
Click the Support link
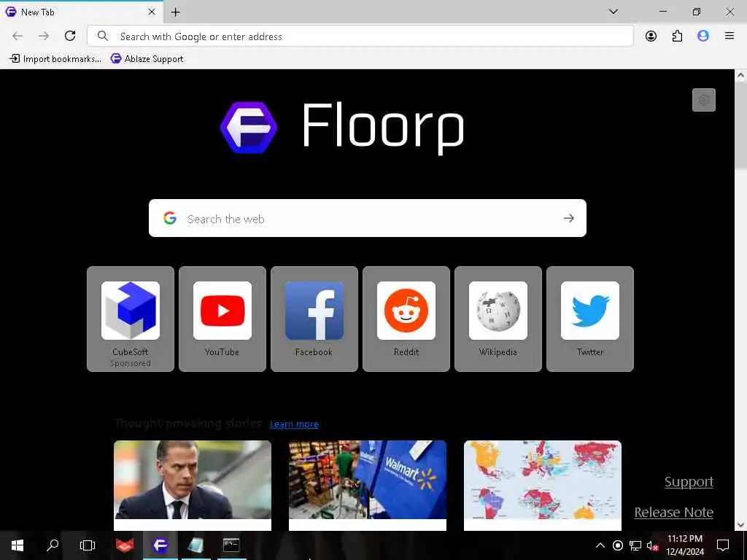click(x=689, y=482)
